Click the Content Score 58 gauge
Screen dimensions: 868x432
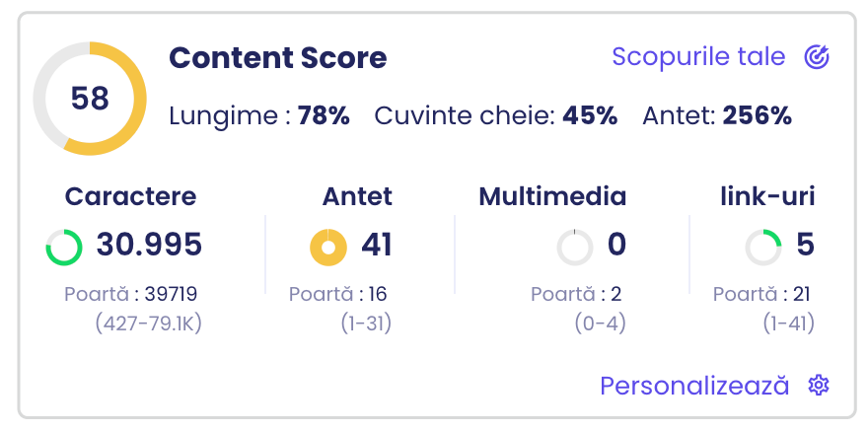coord(90,99)
